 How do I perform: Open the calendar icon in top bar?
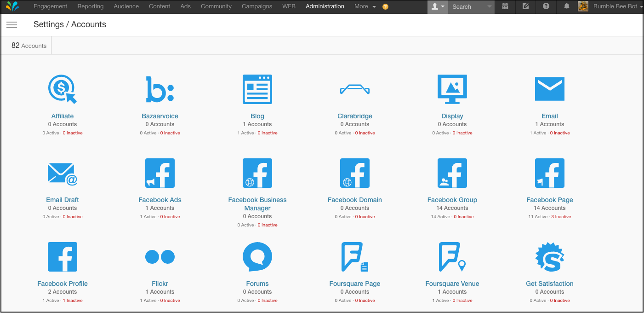pos(505,6)
